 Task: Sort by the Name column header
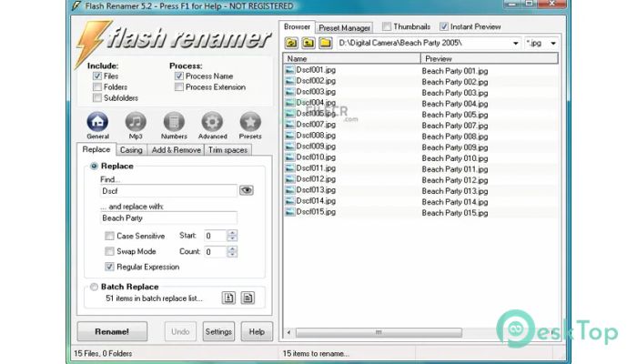(352, 58)
